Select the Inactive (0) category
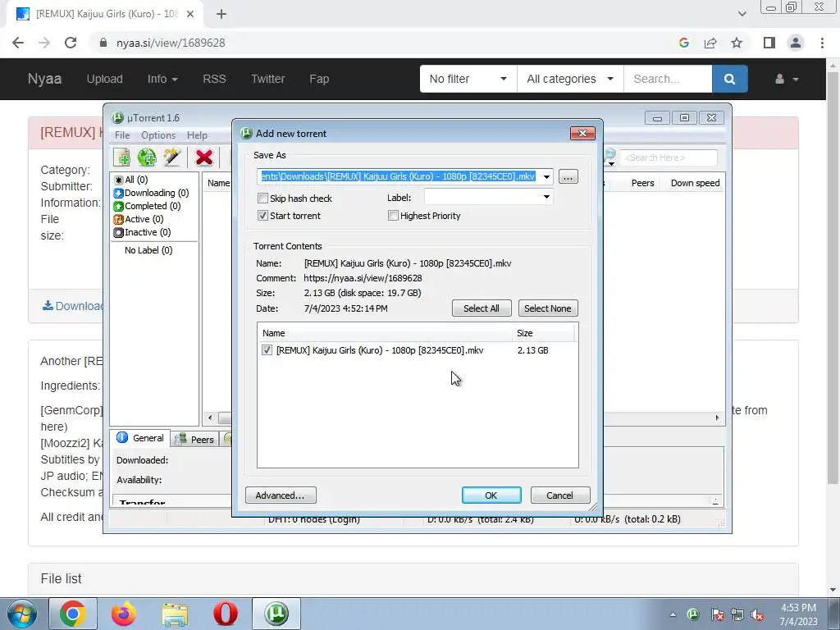 (x=143, y=232)
